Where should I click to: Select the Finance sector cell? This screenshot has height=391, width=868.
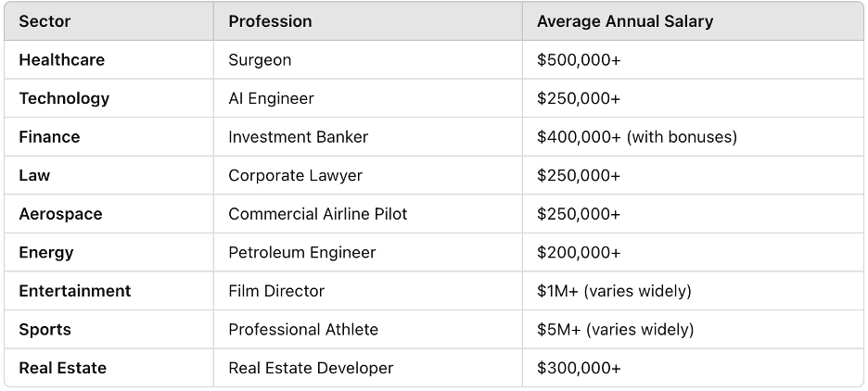coord(49,137)
